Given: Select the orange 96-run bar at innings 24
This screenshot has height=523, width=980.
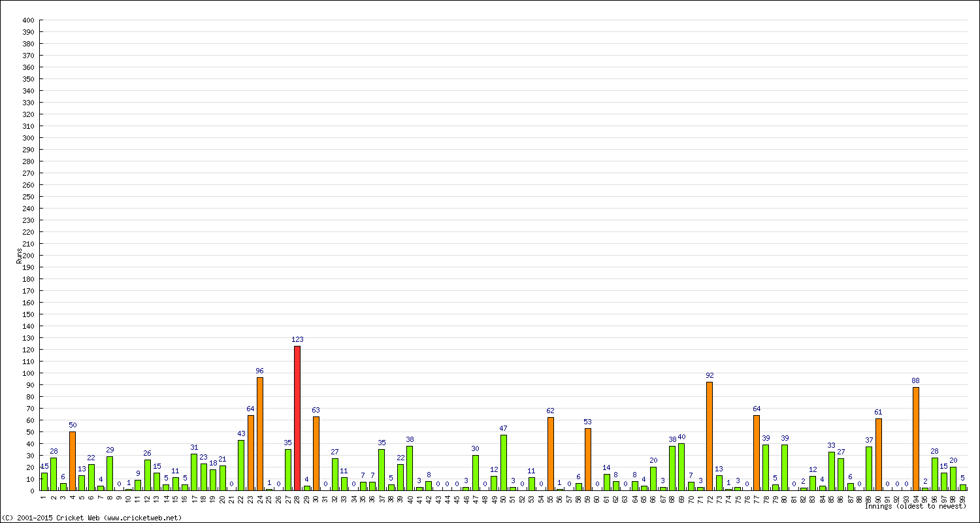Looking at the screenshot, I should (260, 434).
